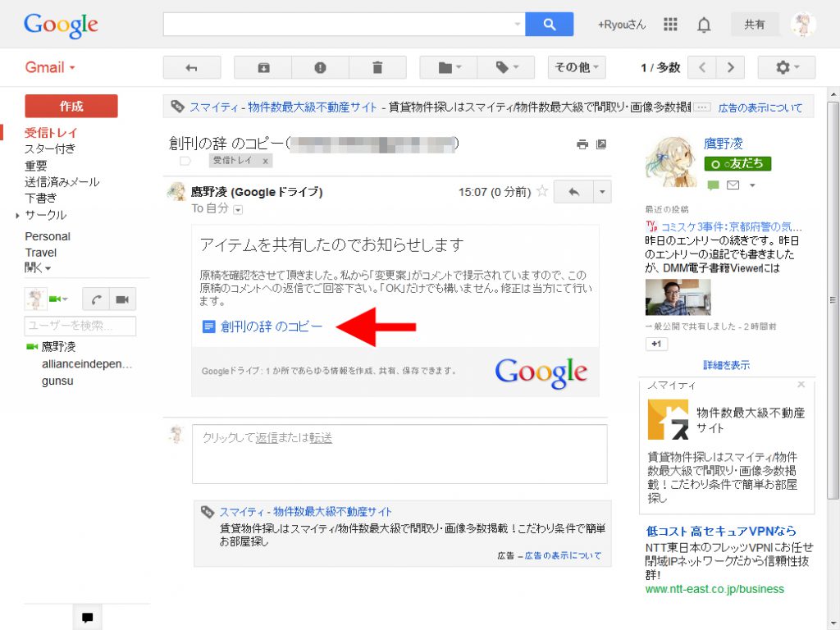Toggle the importance marker beside the label
The image size is (840, 630).
pyautogui.click(x=185, y=161)
